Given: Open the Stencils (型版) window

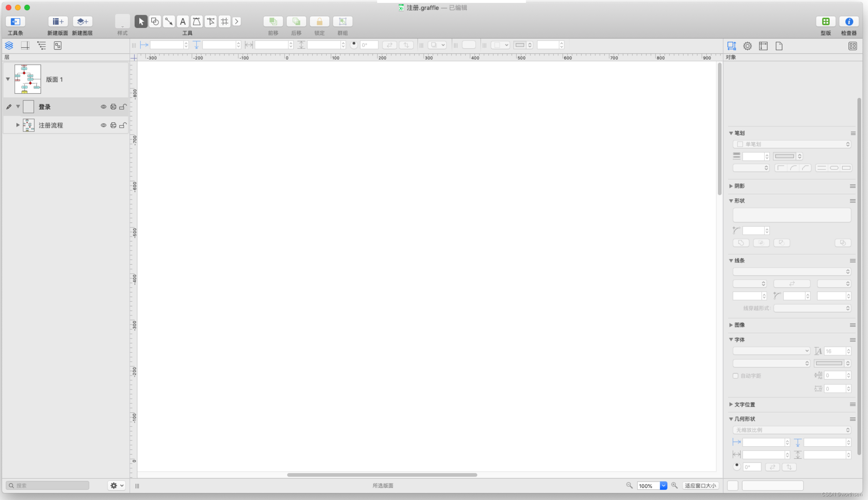Looking at the screenshot, I should (826, 22).
